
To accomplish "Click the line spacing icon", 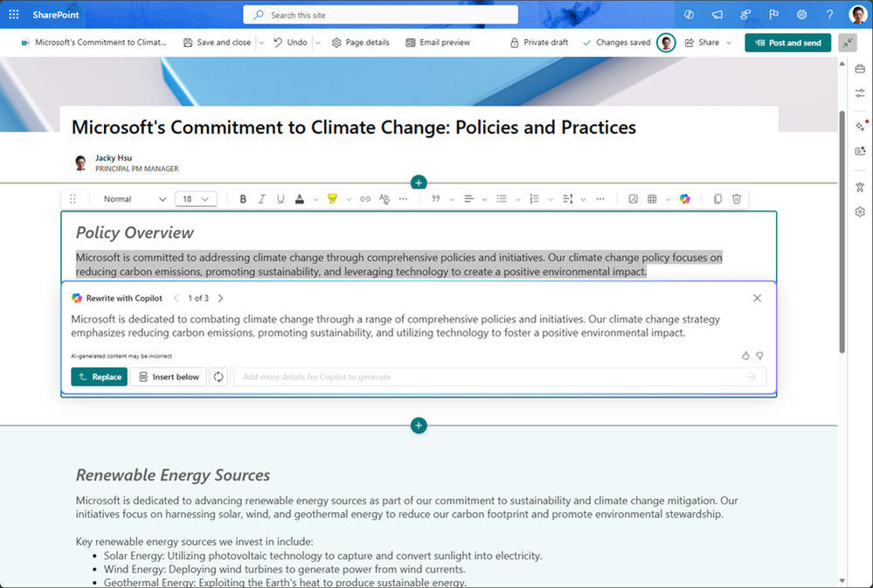I will [x=567, y=199].
